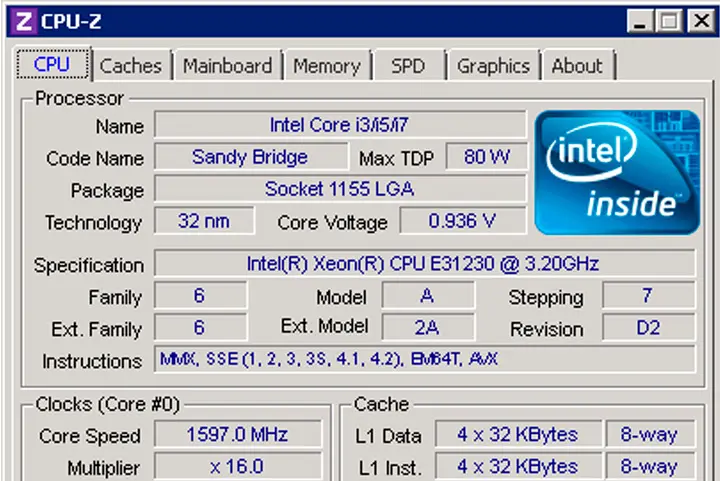Viewport: 720px width, 481px height.
Task: Click the 'Max TDP' label
Action: coord(396,159)
